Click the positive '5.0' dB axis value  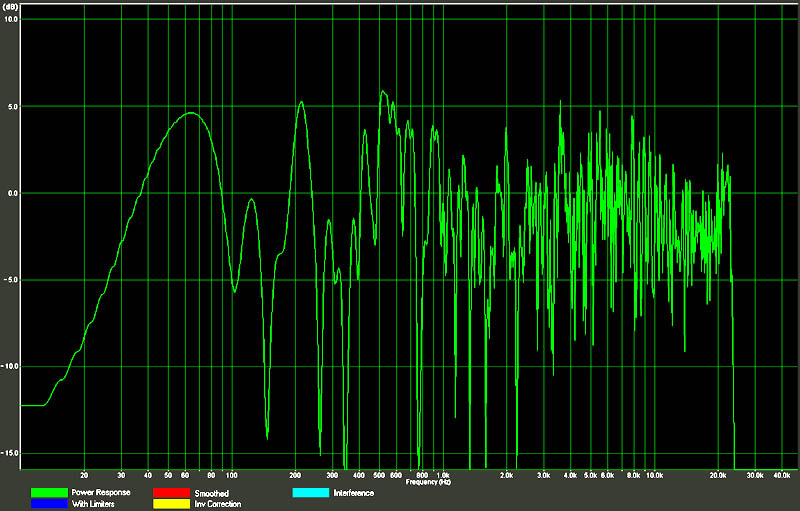pos(12,107)
